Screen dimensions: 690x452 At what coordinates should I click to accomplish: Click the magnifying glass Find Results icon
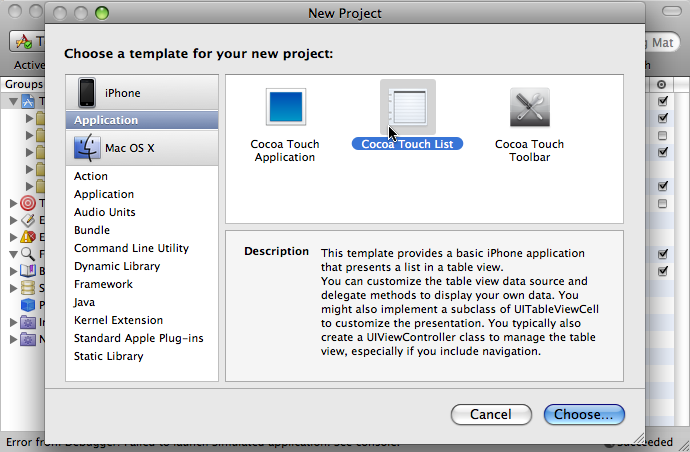tap(28, 254)
